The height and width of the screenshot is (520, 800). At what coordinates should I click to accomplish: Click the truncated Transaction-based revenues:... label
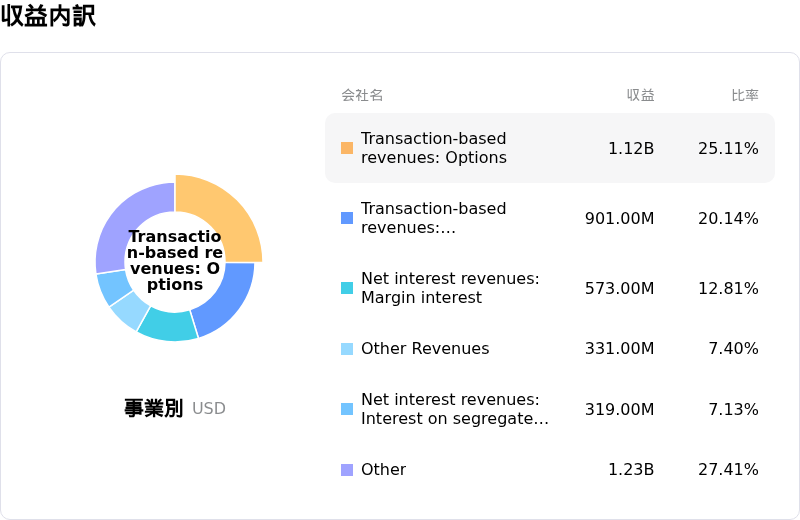pos(434,218)
